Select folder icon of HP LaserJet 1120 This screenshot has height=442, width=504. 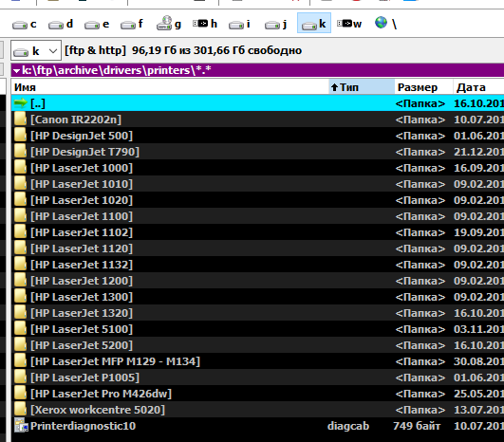[x=20, y=249]
